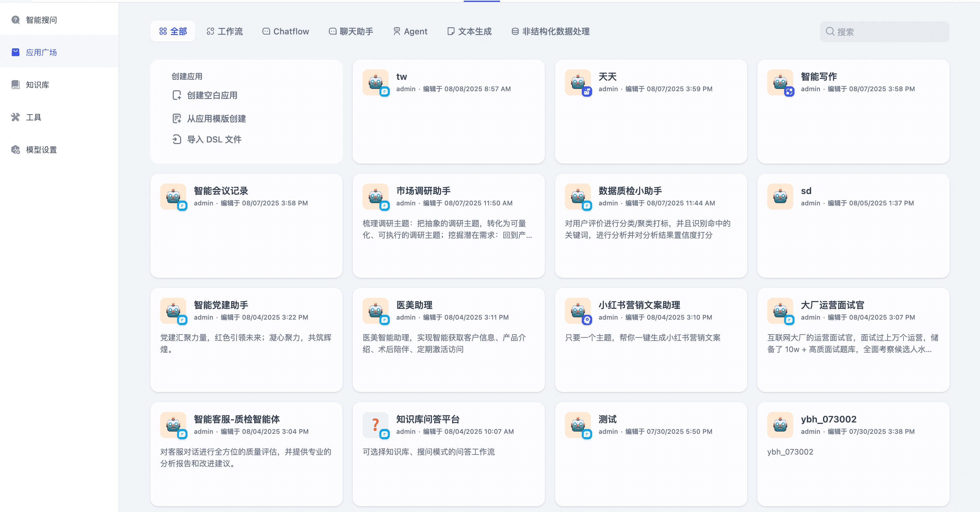Switch to the Chatflow tab
Viewport: 980px width, 512px height.
(x=286, y=31)
